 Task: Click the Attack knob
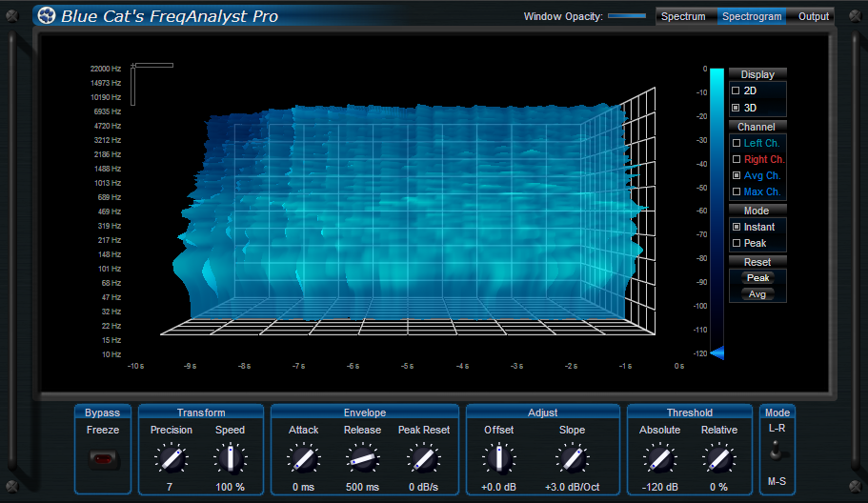point(303,459)
